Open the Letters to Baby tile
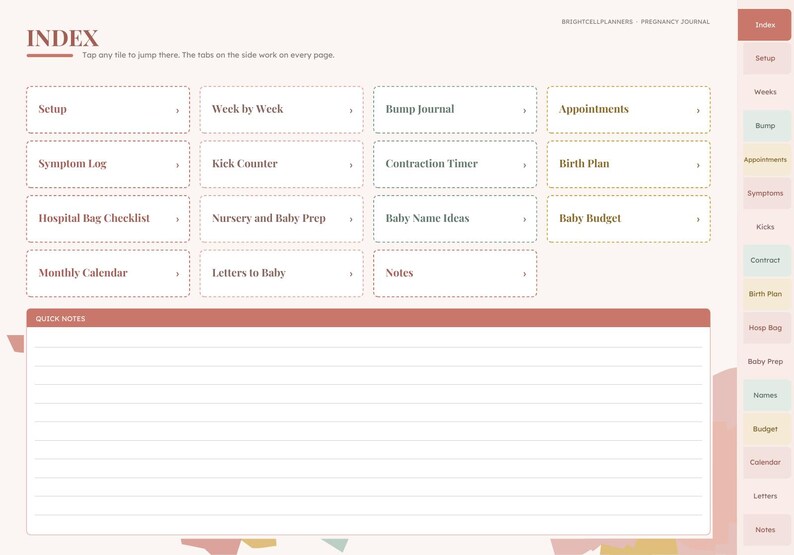This screenshot has height=555, width=794. [x=282, y=273]
